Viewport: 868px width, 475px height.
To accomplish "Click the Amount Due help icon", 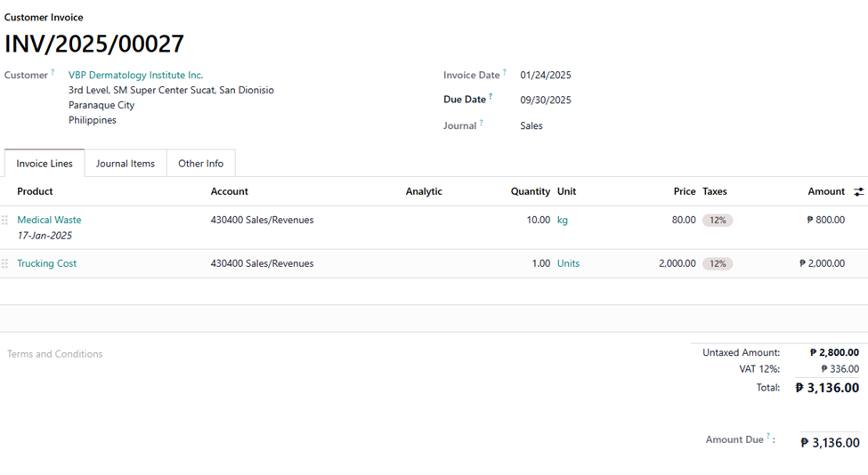I will click(x=769, y=437).
